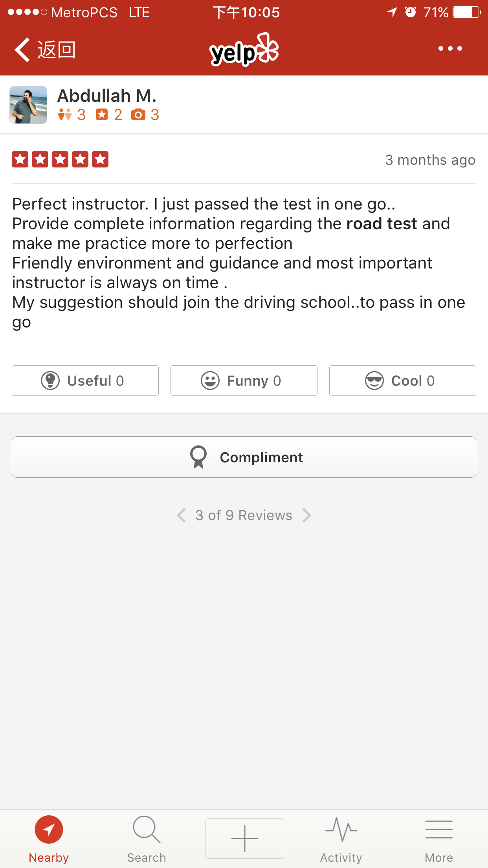Tap the Yelp logo in header
488x868 pixels.
click(244, 50)
